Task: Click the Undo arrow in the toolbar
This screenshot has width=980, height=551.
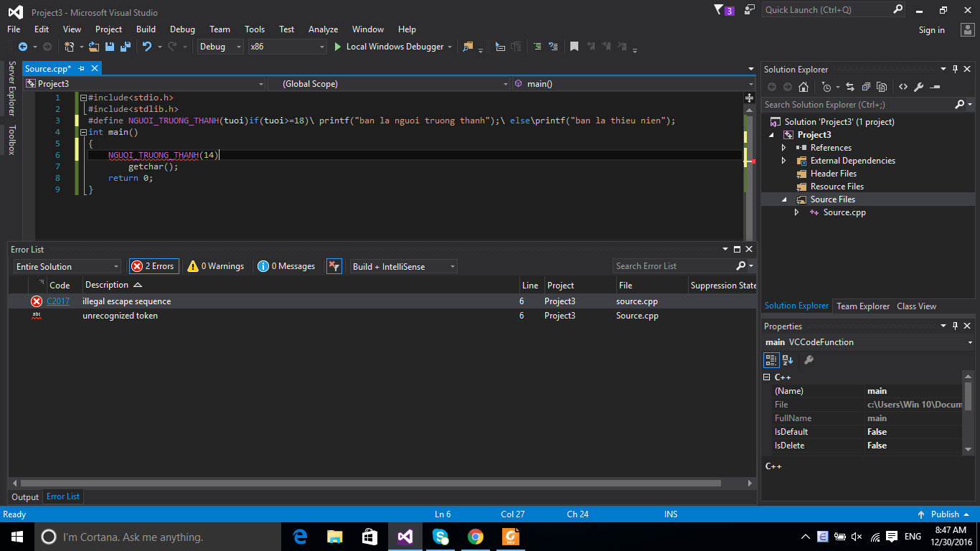Action: tap(146, 47)
